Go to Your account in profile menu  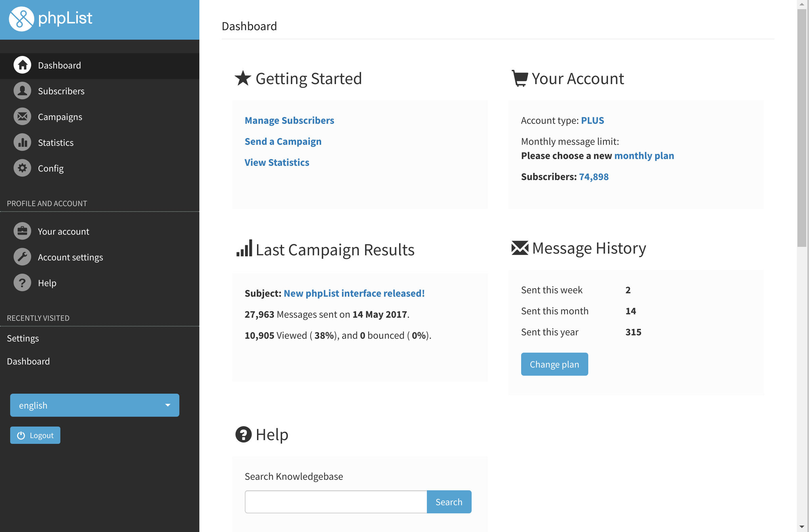point(100,231)
